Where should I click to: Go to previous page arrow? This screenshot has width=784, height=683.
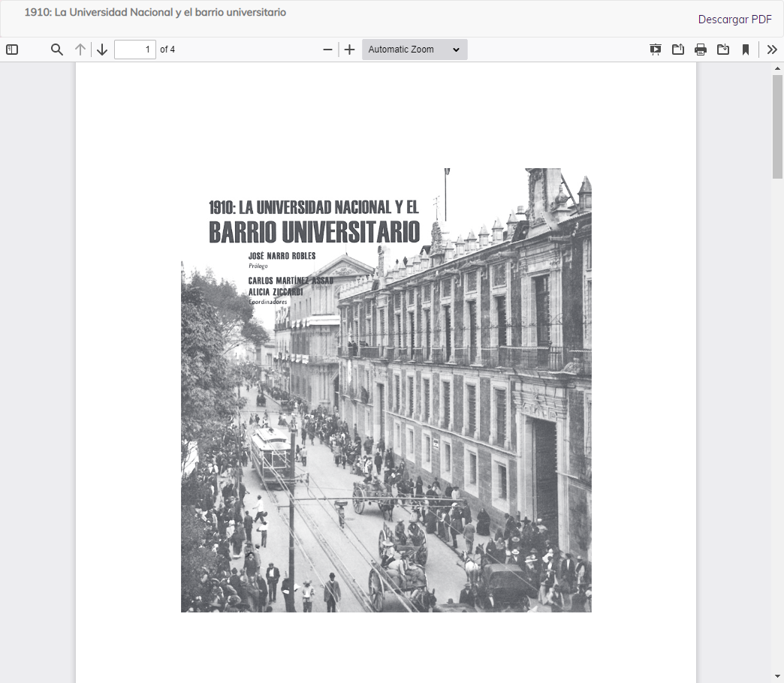[x=80, y=50]
